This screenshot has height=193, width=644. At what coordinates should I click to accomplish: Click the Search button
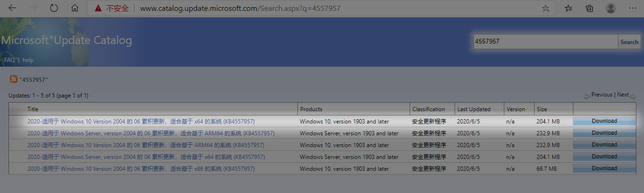[629, 42]
